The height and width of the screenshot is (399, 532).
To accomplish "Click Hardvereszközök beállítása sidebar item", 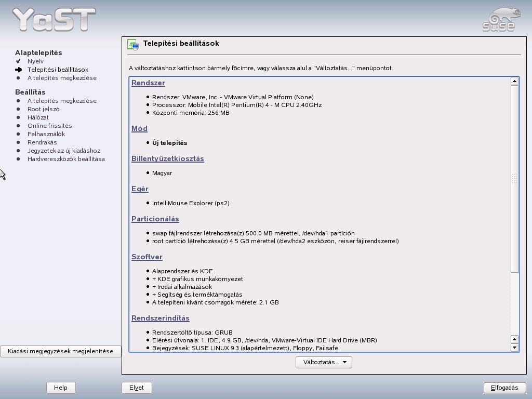I will (x=66, y=159).
